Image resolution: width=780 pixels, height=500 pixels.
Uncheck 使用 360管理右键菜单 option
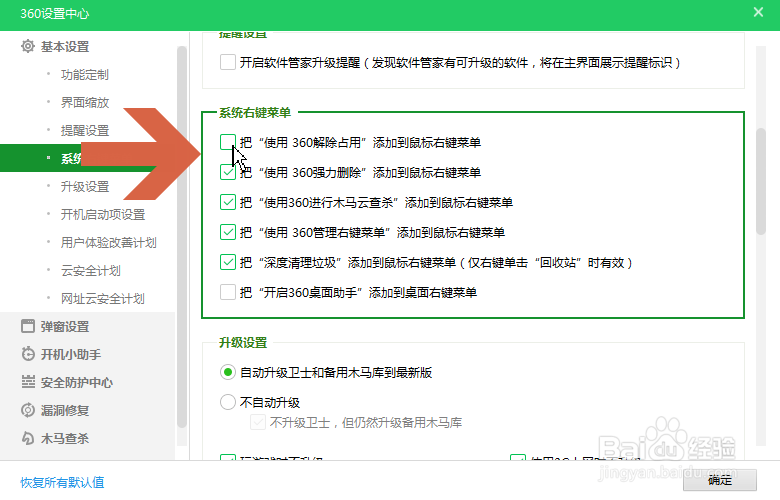point(228,232)
